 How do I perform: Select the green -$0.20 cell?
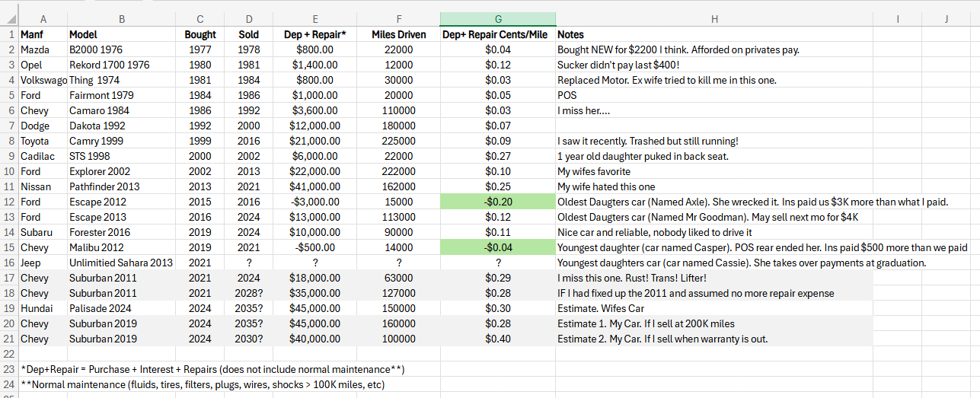[497, 202]
